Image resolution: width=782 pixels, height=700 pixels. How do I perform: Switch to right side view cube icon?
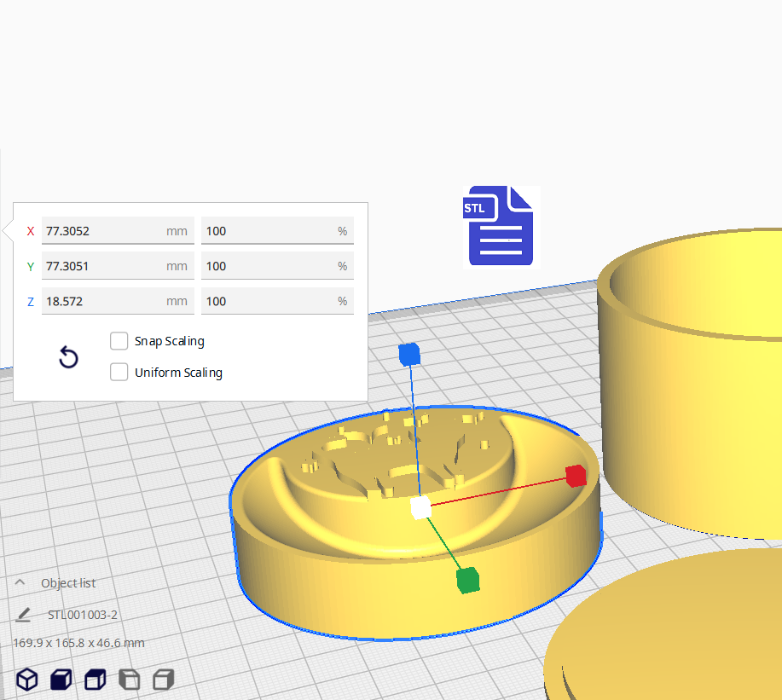(x=163, y=680)
